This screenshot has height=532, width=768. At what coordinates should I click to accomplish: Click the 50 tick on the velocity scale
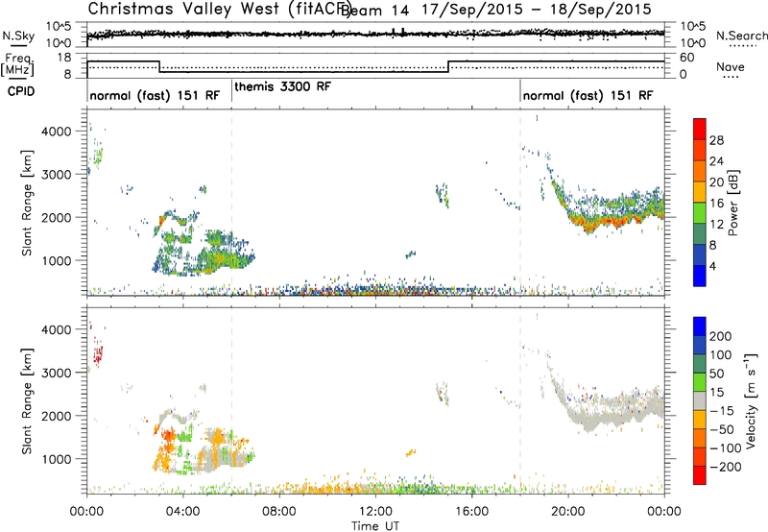point(716,374)
